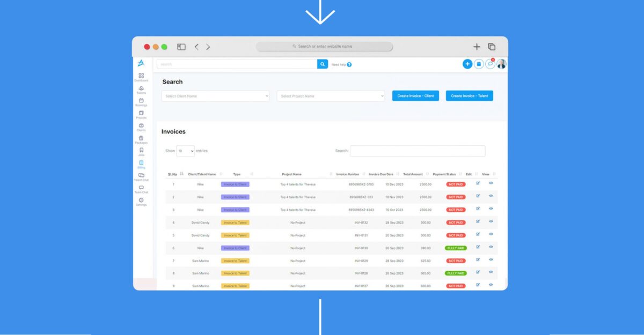Click Create Invoice - Client button
Image resolution: width=644 pixels, height=335 pixels.
415,96
